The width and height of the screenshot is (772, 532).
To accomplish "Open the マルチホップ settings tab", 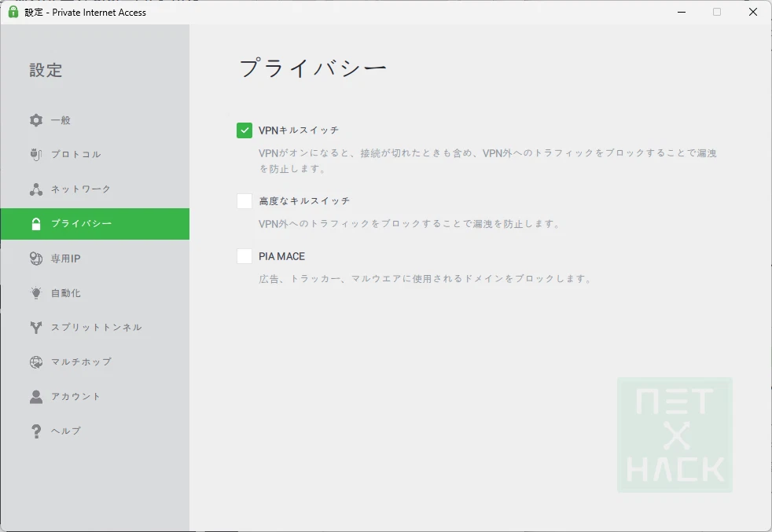I will point(81,362).
